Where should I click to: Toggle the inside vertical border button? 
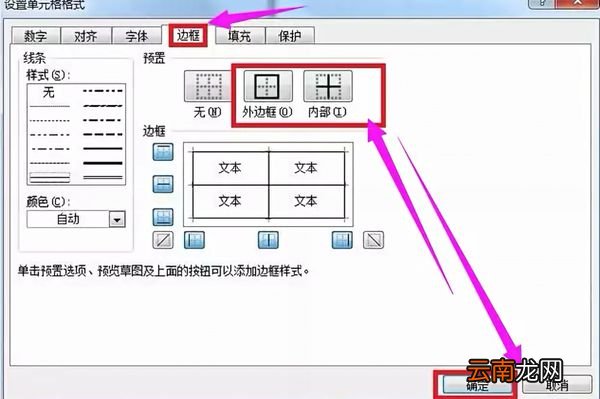click(268, 240)
